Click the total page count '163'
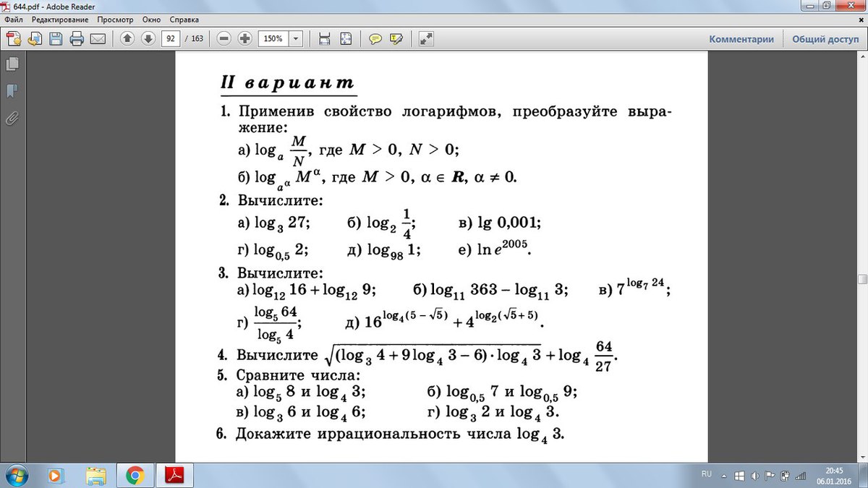The image size is (868, 488). pos(197,39)
